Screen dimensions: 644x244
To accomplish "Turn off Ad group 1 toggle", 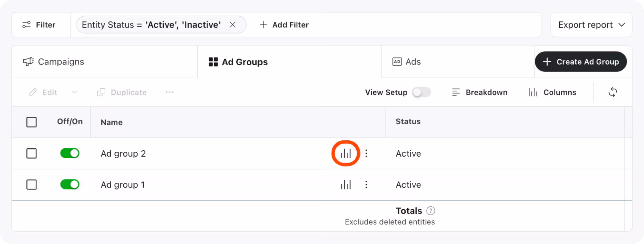I will pyautogui.click(x=70, y=185).
